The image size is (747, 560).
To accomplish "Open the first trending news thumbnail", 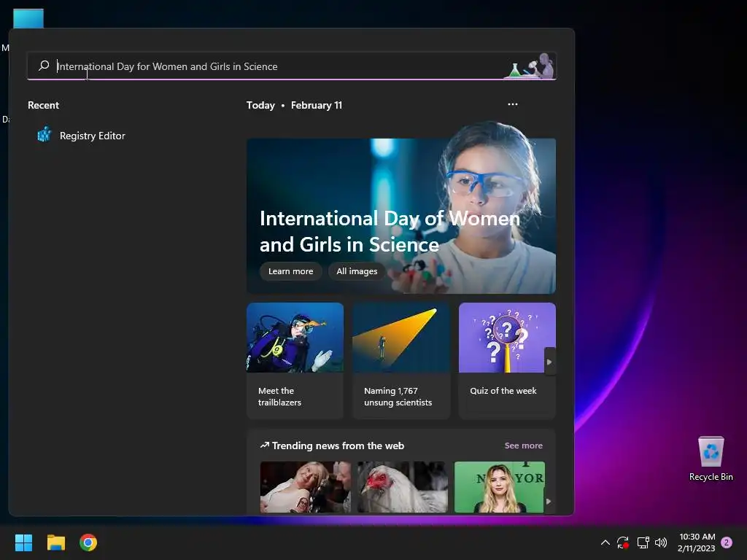I will [x=306, y=486].
